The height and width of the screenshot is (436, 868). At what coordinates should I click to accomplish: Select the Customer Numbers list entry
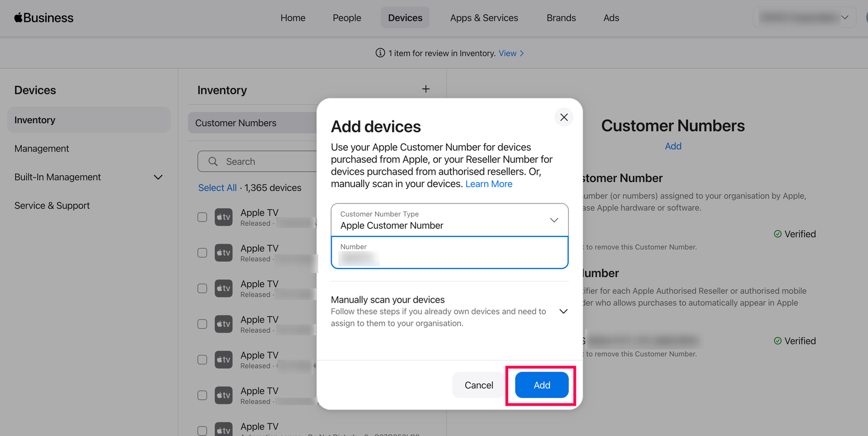tap(252, 123)
